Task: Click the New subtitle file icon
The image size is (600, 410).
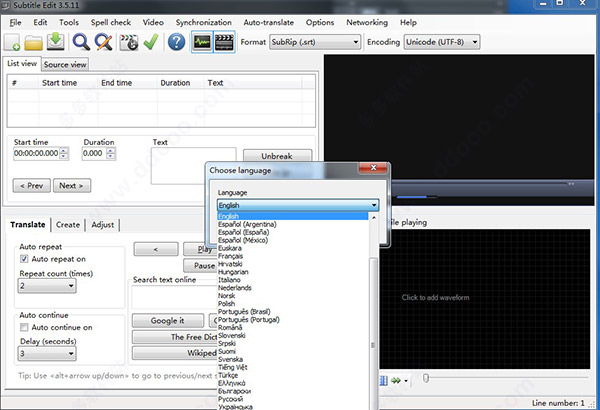Action: (14, 42)
